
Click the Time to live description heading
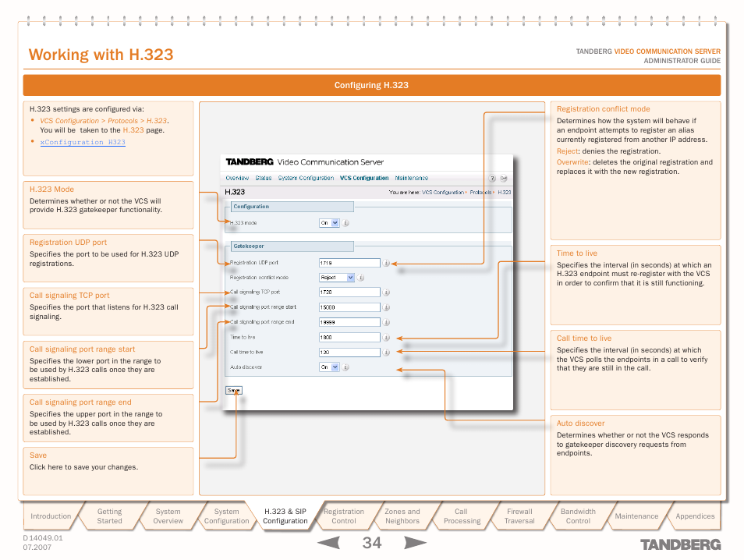(x=576, y=253)
